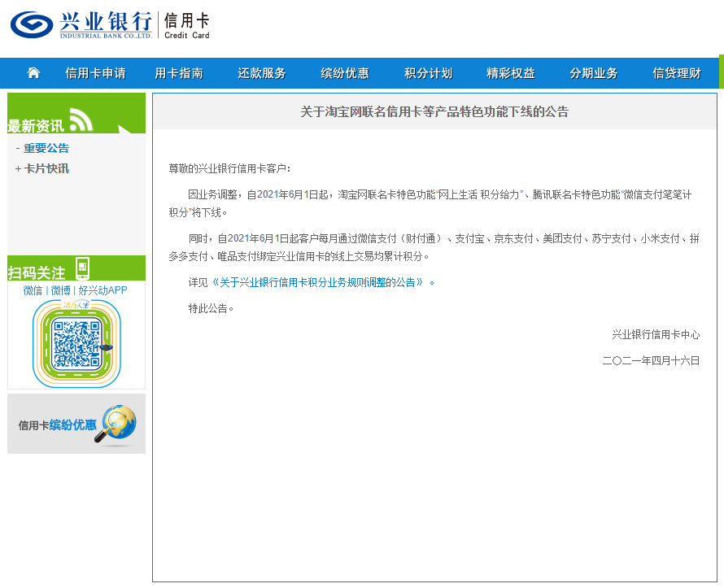Click the greeting line 尊敬的兴业银行信用卡客户

click(x=230, y=169)
